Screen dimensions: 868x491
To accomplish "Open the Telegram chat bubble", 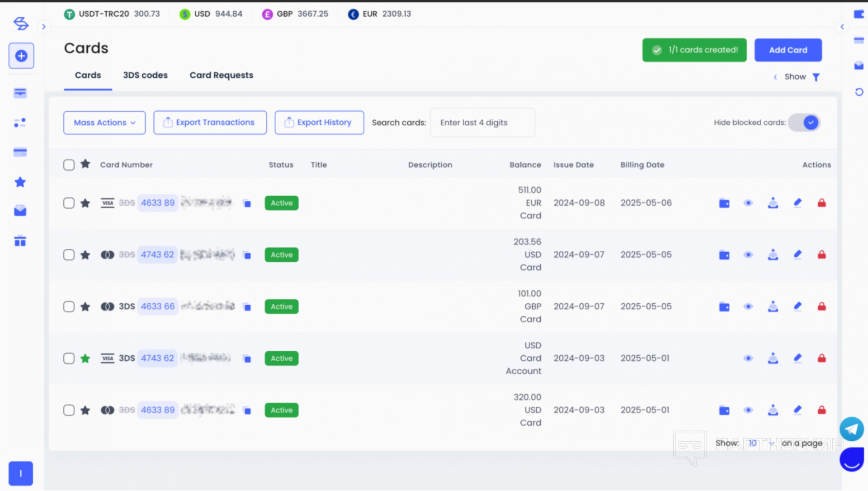I will tap(852, 429).
